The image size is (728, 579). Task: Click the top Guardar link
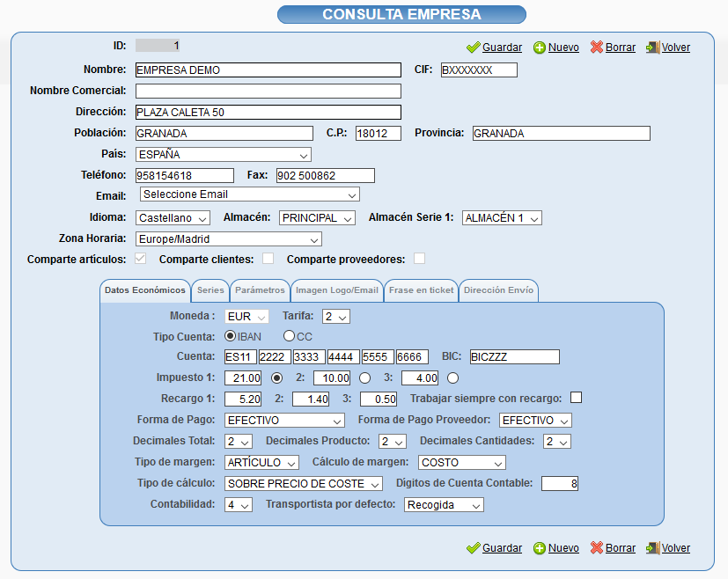coord(502,48)
